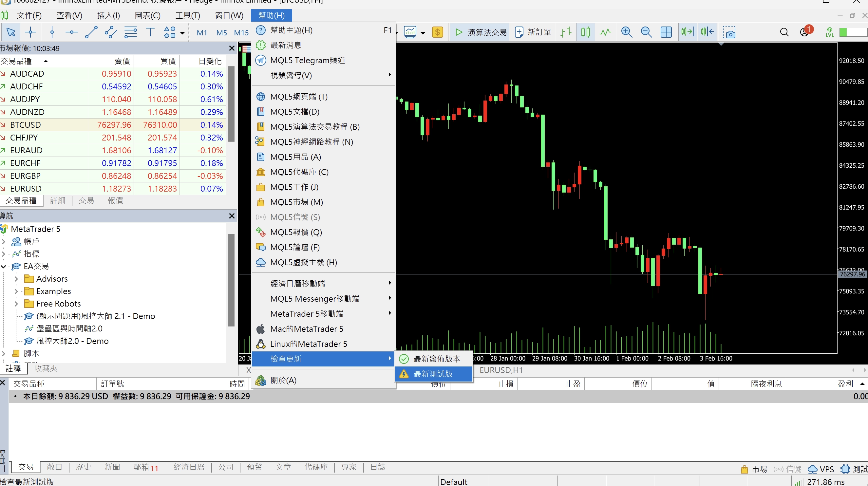Click the zoom out magnifier icon
This screenshot has height=486, width=868.
[x=646, y=32]
